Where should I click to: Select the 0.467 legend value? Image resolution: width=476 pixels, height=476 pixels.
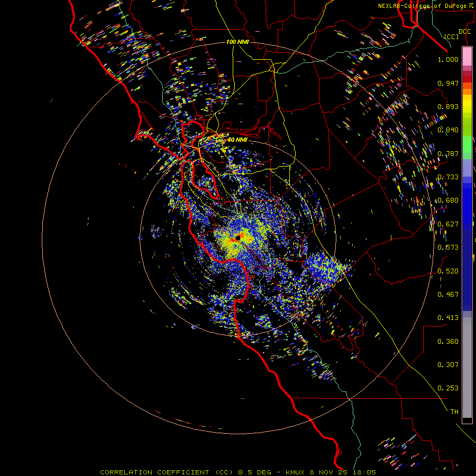(448, 295)
